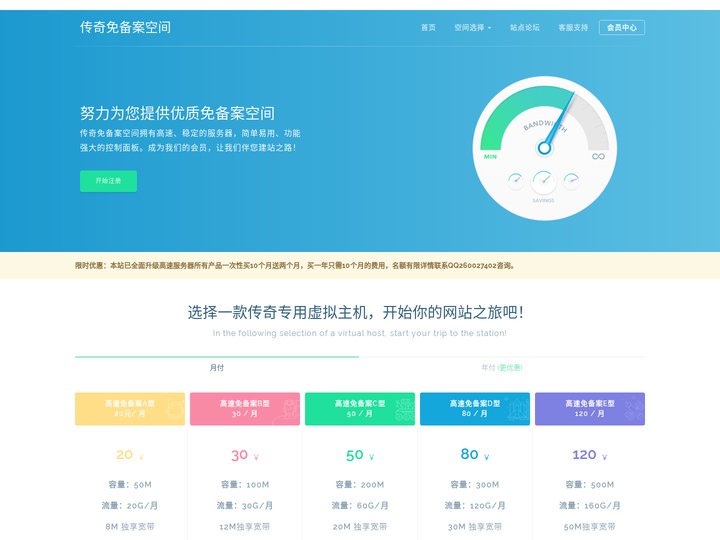Click the green 50 price value

[354, 455]
